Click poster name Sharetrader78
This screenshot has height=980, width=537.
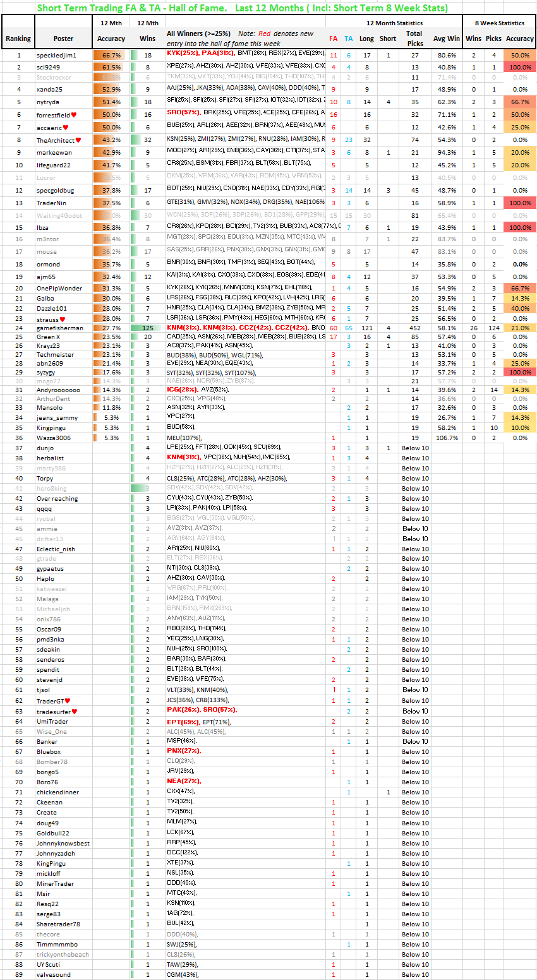click(58, 924)
